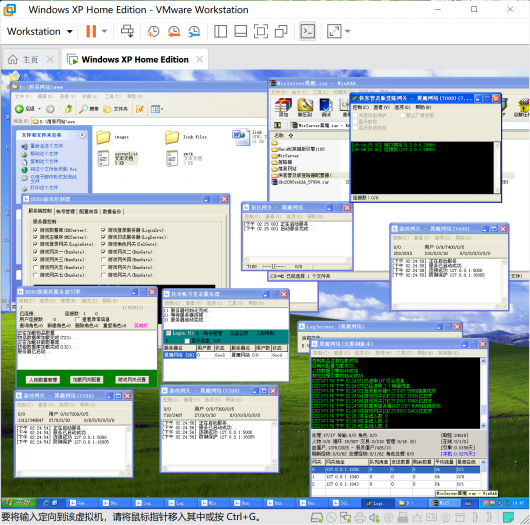
Task: Expand the power options arrow beside pause
Action: (x=104, y=31)
